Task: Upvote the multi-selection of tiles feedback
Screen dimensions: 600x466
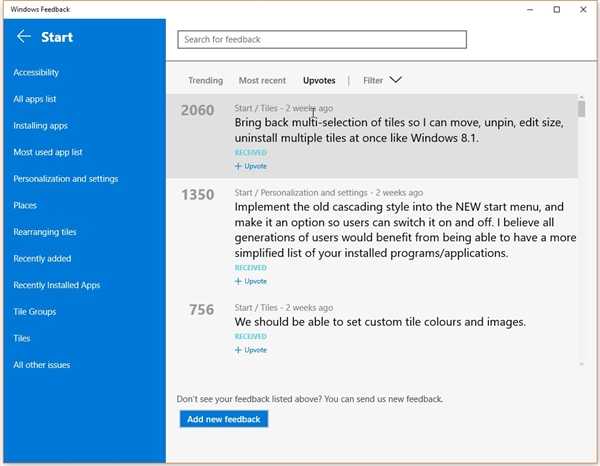Action: [x=251, y=166]
